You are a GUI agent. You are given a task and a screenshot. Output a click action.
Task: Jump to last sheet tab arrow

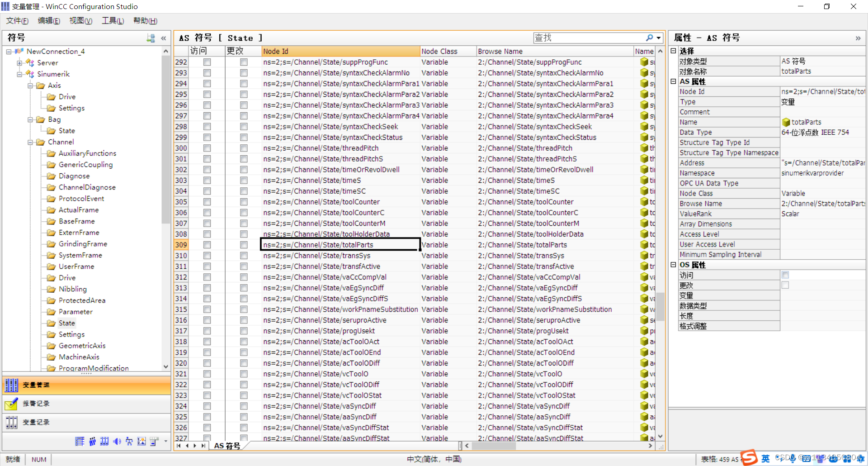(x=203, y=446)
